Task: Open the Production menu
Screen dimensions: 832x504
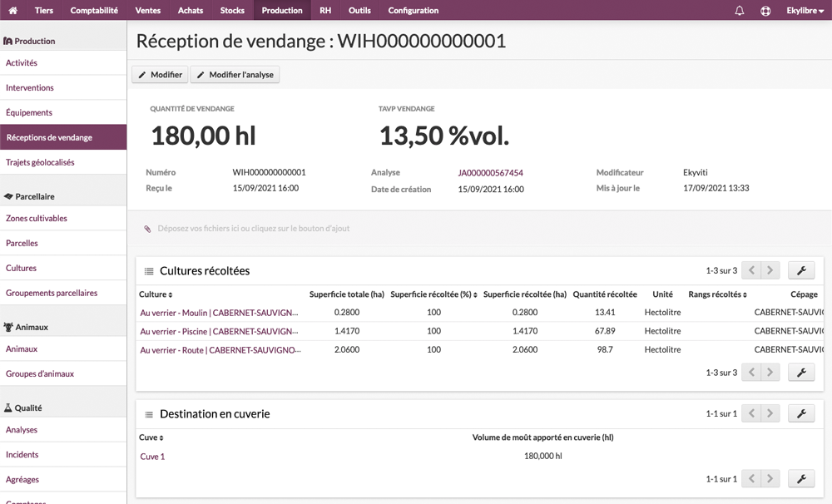Action: [x=282, y=10]
